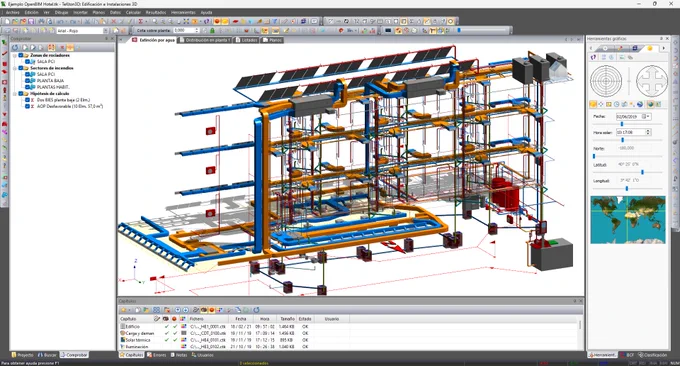This screenshot has width=680, height=366.
Task: Click the green padlock toolbar icon
Action: pyautogui.click(x=212, y=30)
